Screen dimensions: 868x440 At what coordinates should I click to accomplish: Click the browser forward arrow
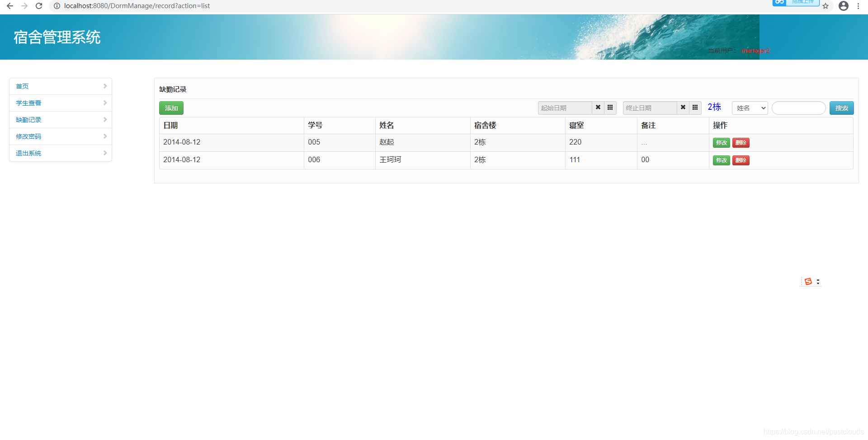24,6
